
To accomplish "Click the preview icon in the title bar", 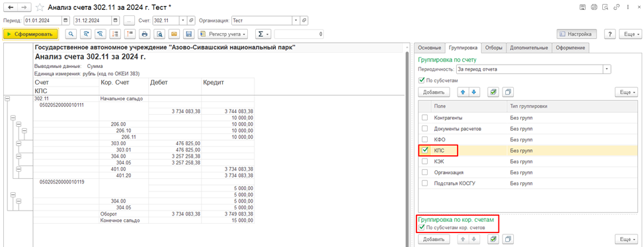I will pos(605,7).
